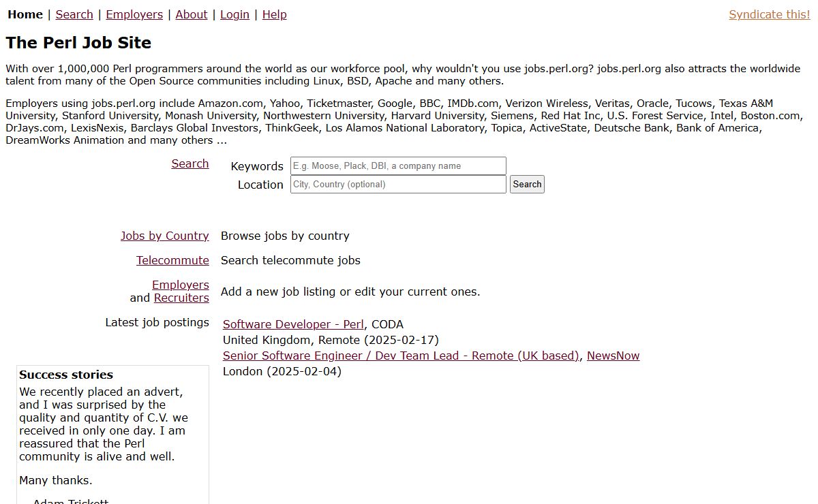Open the Search link beside Keywords label
The height and width of the screenshot is (504, 818).
pyautogui.click(x=190, y=163)
